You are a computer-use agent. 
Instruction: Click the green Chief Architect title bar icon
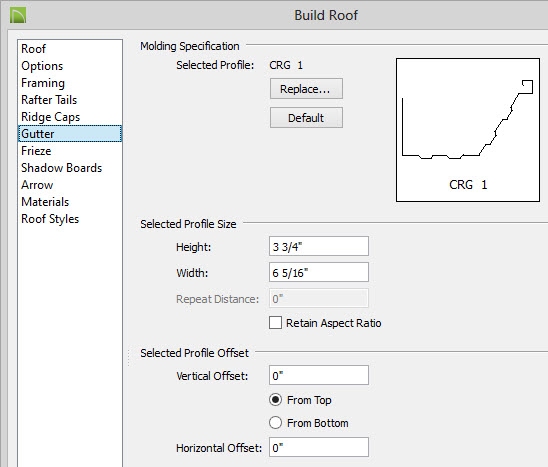click(18, 16)
